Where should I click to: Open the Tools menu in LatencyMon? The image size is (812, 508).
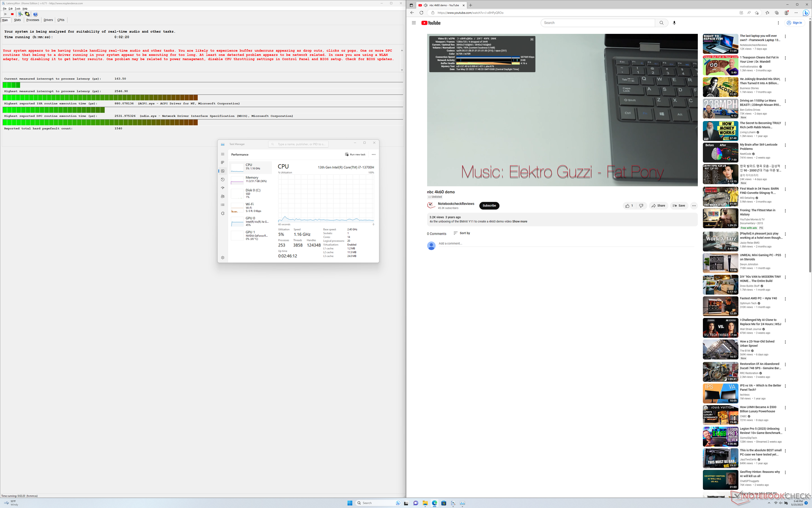pyautogui.click(x=17, y=8)
